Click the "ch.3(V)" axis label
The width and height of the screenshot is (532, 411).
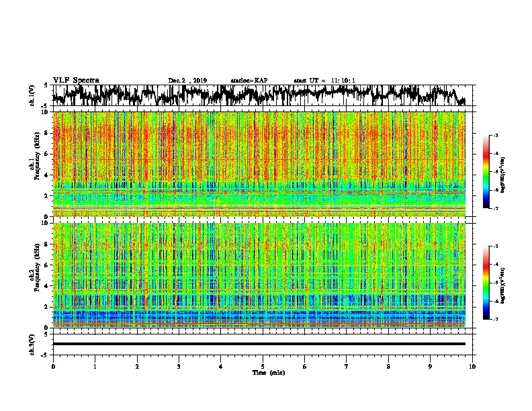(x=32, y=345)
